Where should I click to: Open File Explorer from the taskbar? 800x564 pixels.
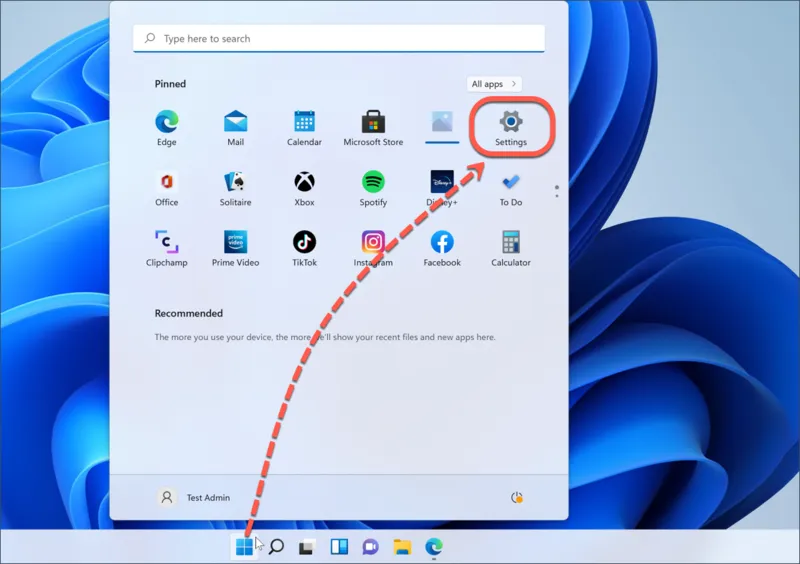point(402,547)
